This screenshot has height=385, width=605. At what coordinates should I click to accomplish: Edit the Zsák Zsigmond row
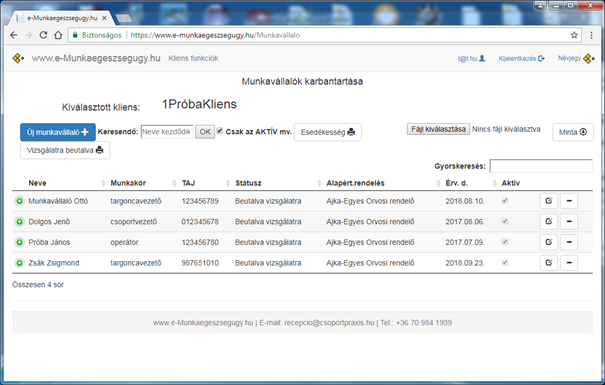[549, 263]
